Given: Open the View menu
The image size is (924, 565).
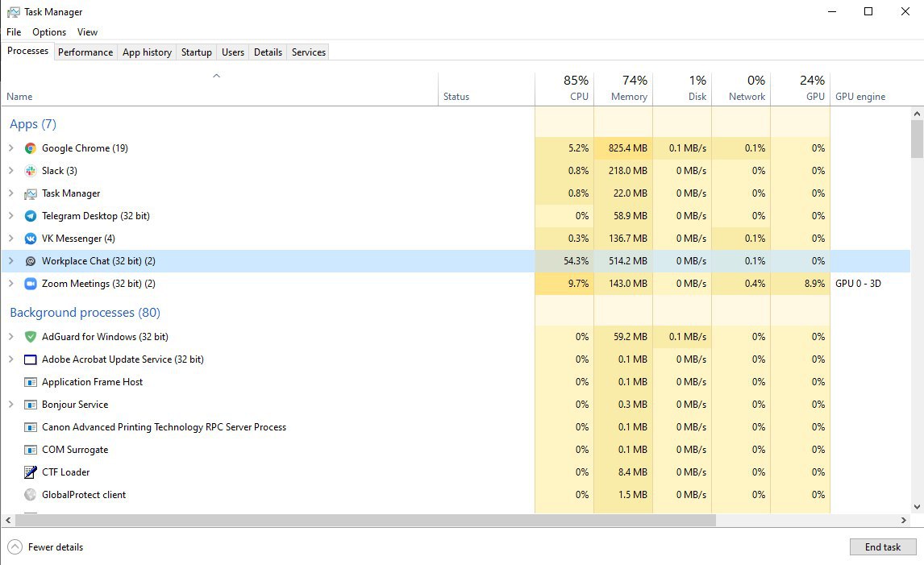Looking at the screenshot, I should [87, 31].
